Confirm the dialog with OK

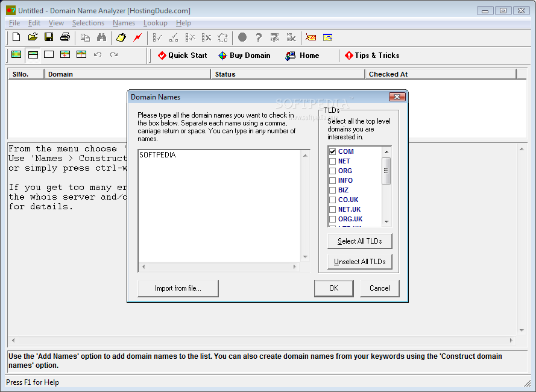pyautogui.click(x=333, y=288)
